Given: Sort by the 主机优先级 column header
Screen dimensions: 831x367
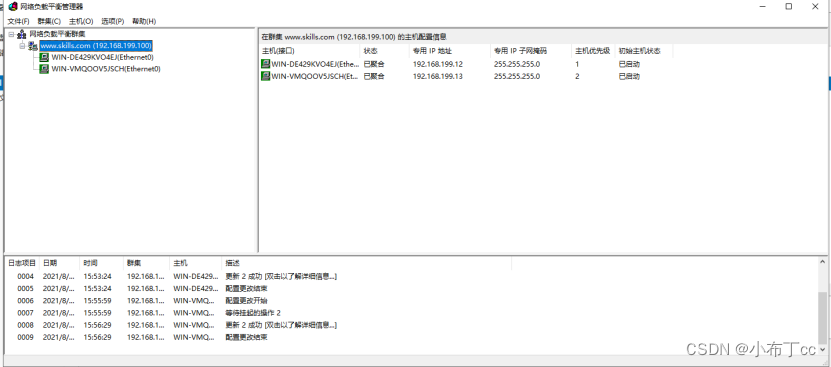Looking at the screenshot, I should 593,51.
